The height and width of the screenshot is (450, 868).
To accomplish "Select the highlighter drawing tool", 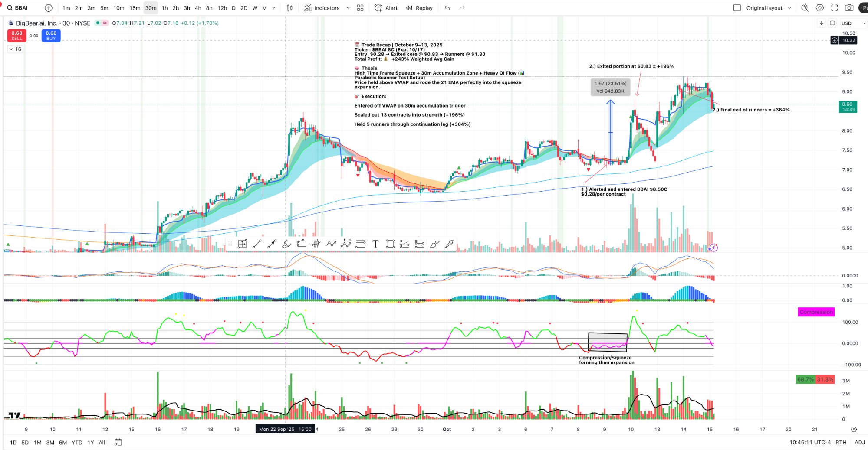I will 286,244.
